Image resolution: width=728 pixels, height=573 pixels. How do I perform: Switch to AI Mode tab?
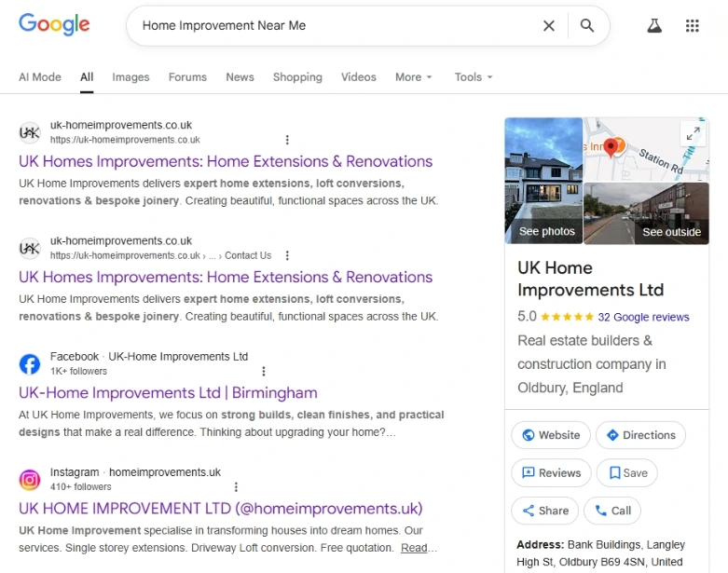[x=40, y=77]
